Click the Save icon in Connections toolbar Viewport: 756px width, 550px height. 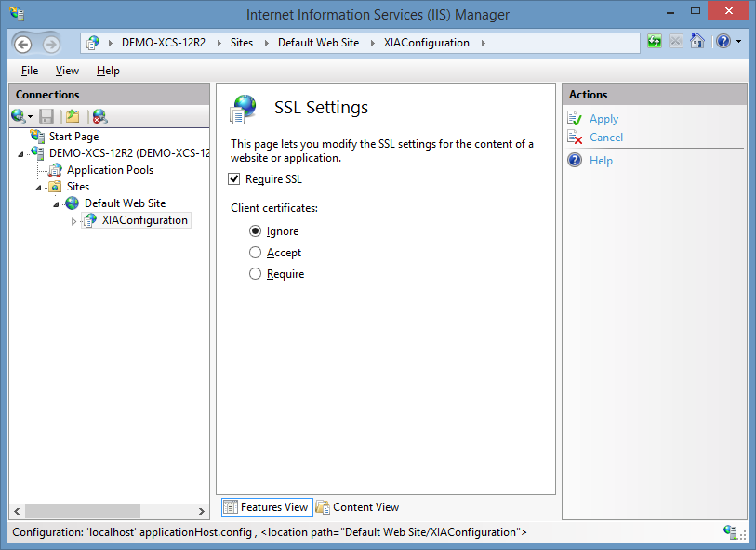[46, 116]
